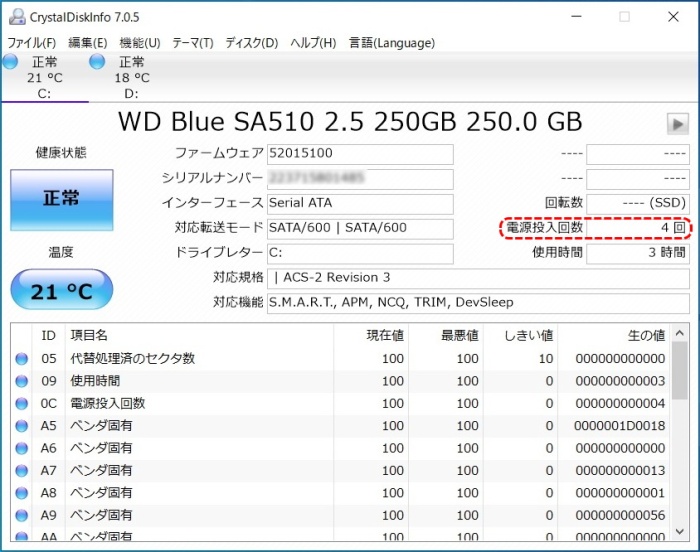
Task: Click threshold value 10 in row 05
Action: coord(546,359)
